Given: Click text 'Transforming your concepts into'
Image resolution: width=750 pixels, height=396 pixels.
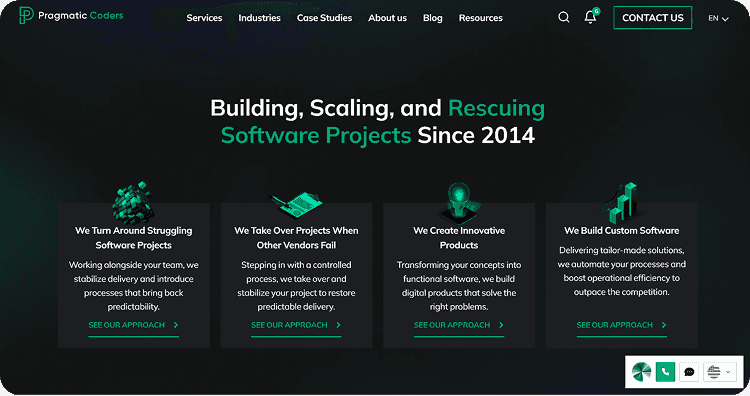Looking at the screenshot, I should click(x=459, y=264).
